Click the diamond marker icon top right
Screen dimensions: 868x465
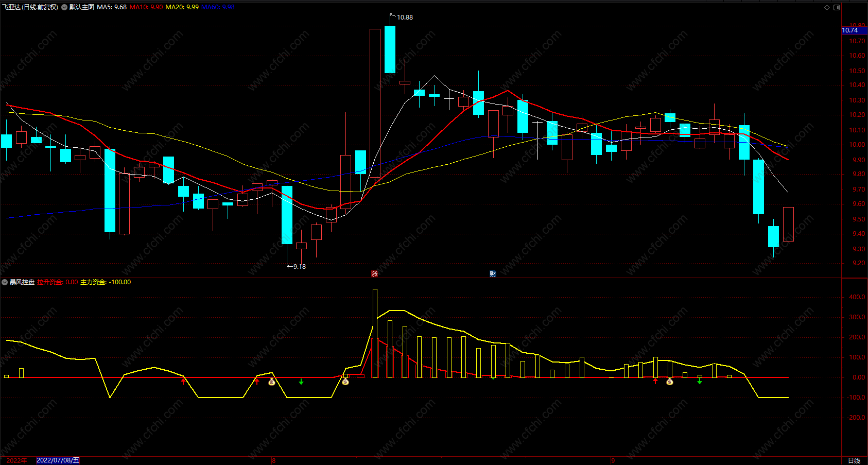pyautogui.click(x=827, y=7)
